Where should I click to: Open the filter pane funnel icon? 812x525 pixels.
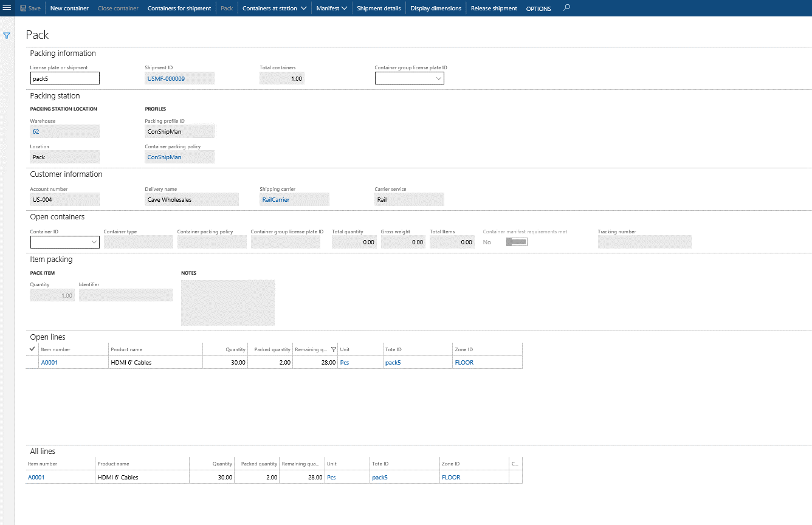pyautogui.click(x=7, y=36)
